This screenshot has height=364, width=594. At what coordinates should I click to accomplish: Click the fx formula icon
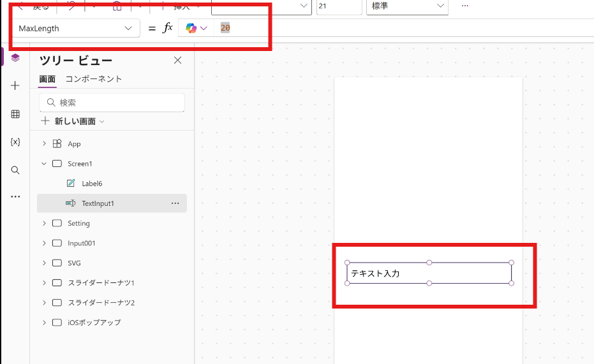coord(168,28)
